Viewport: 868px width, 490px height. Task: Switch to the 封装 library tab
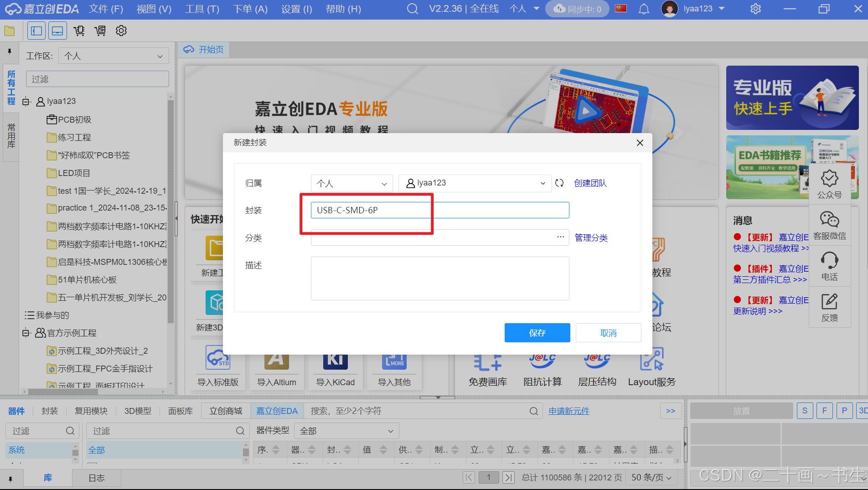coord(50,411)
